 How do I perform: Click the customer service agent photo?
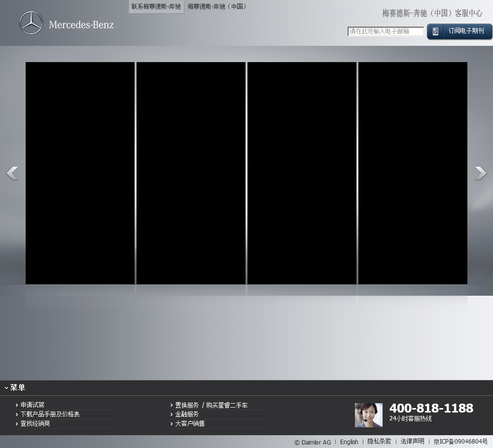pos(368,415)
